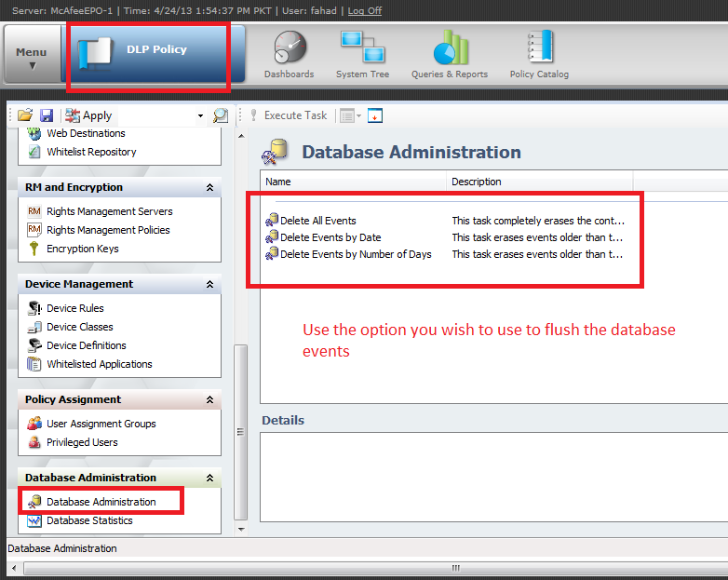Image resolution: width=728 pixels, height=580 pixels.
Task: Select the Delete Events by Date task
Action: point(330,237)
